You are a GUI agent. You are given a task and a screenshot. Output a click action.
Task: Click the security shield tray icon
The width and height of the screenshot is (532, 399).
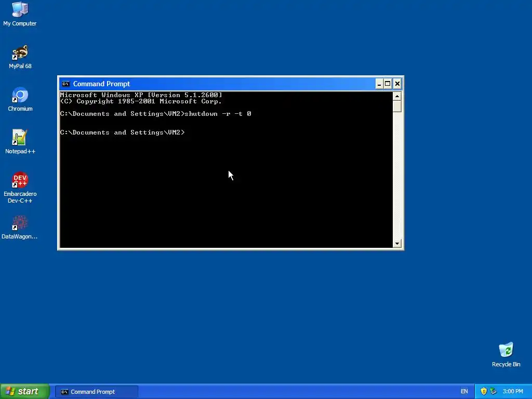click(484, 391)
